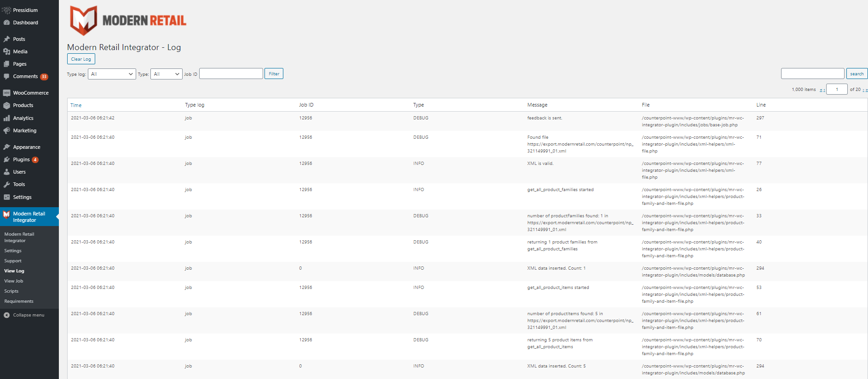Select the View Log submenu item
Viewport: 868px width, 379px height.
point(14,271)
